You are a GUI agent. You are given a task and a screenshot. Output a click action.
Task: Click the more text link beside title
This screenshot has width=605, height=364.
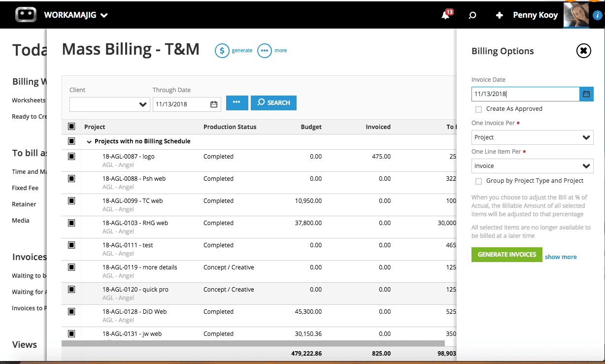click(x=281, y=50)
